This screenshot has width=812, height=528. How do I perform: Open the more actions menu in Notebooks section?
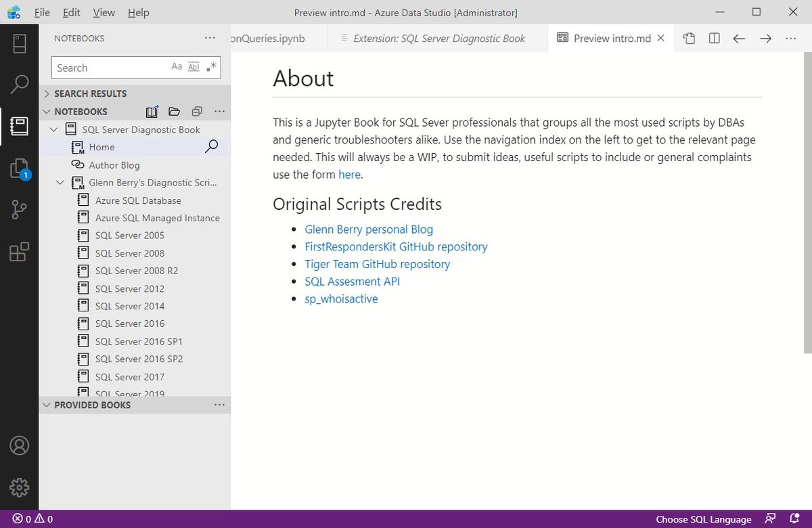[x=219, y=111]
